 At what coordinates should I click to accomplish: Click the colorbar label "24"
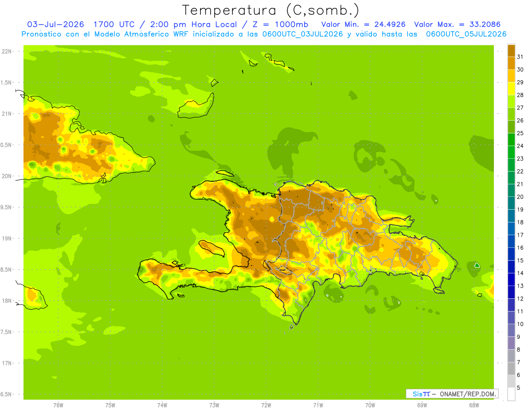[x=520, y=146]
